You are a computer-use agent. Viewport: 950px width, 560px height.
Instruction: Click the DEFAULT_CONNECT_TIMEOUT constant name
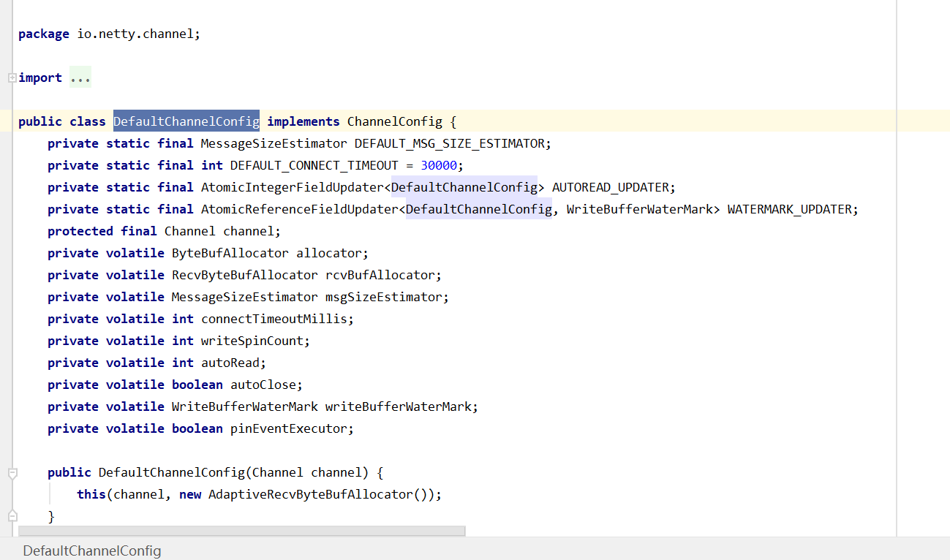coord(314,165)
